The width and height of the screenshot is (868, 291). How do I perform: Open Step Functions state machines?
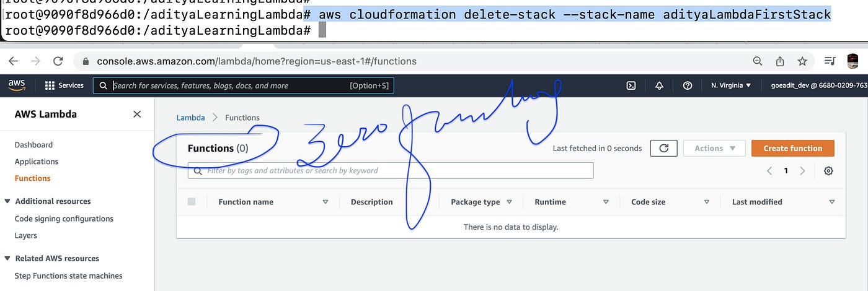pyautogui.click(x=69, y=276)
